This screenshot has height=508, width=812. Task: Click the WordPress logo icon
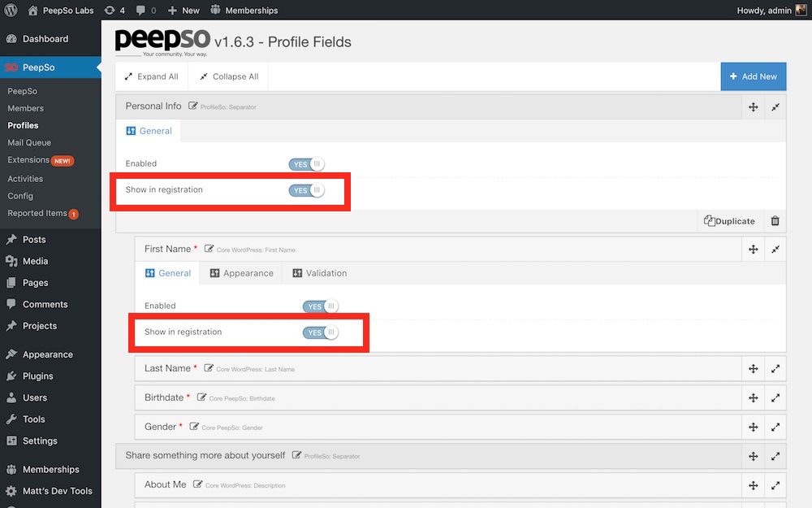(11, 10)
